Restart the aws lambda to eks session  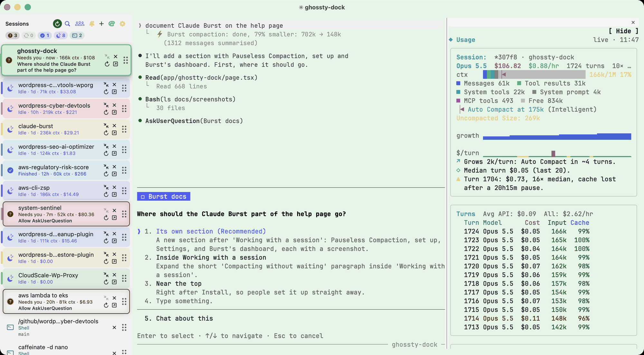pos(106,305)
